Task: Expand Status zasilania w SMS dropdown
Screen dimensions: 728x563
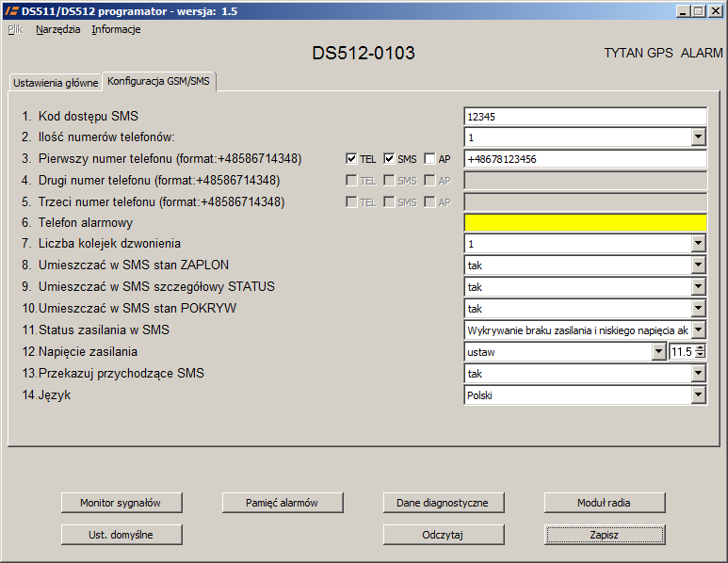Action: (698, 330)
